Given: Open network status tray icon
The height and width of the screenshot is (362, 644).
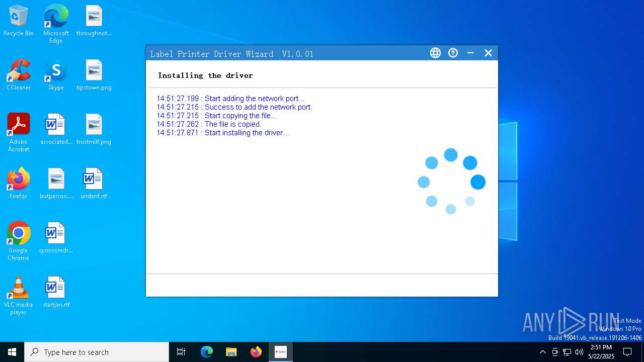Looking at the screenshot, I should tap(567, 352).
